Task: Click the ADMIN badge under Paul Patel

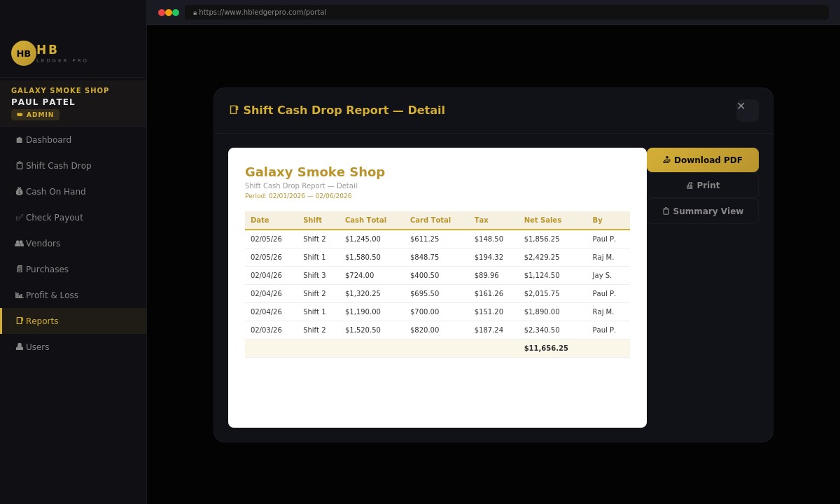Action: (x=35, y=114)
